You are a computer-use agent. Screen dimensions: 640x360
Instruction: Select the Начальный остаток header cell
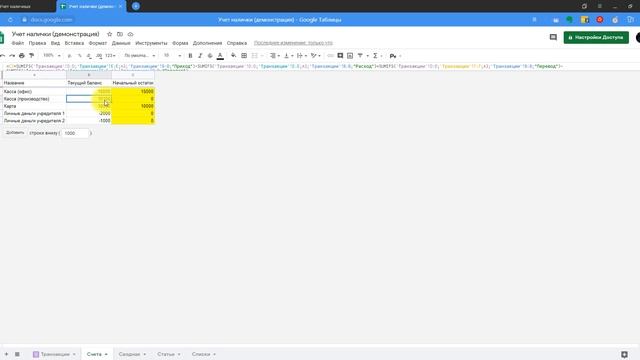click(x=133, y=83)
